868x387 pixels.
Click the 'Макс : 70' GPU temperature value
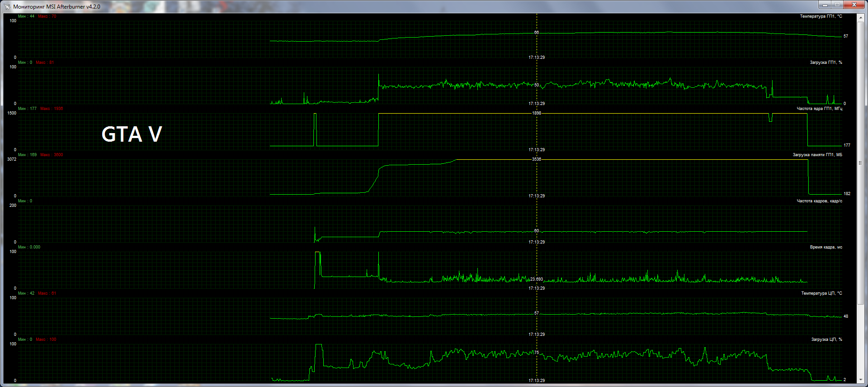tap(47, 16)
